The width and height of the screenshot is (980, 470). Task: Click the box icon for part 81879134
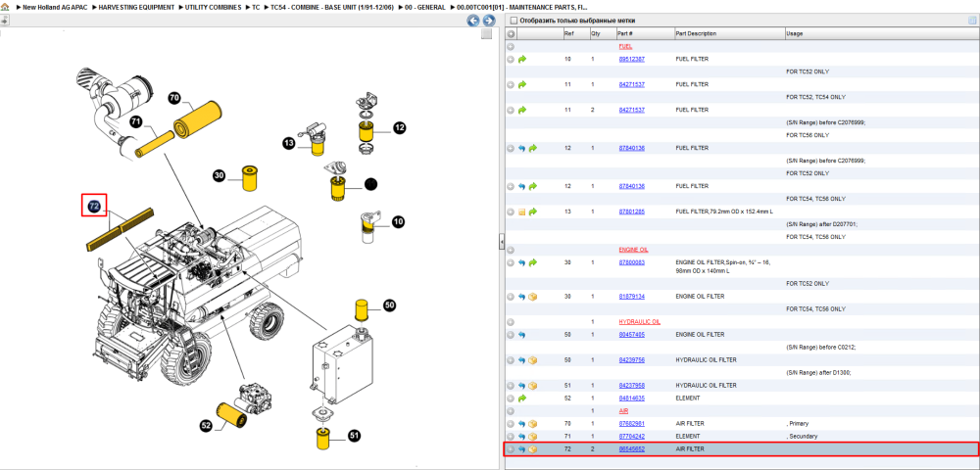point(533,297)
